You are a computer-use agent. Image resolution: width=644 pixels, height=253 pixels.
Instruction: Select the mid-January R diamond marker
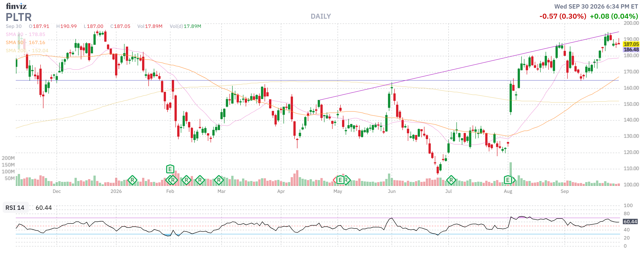(x=132, y=180)
